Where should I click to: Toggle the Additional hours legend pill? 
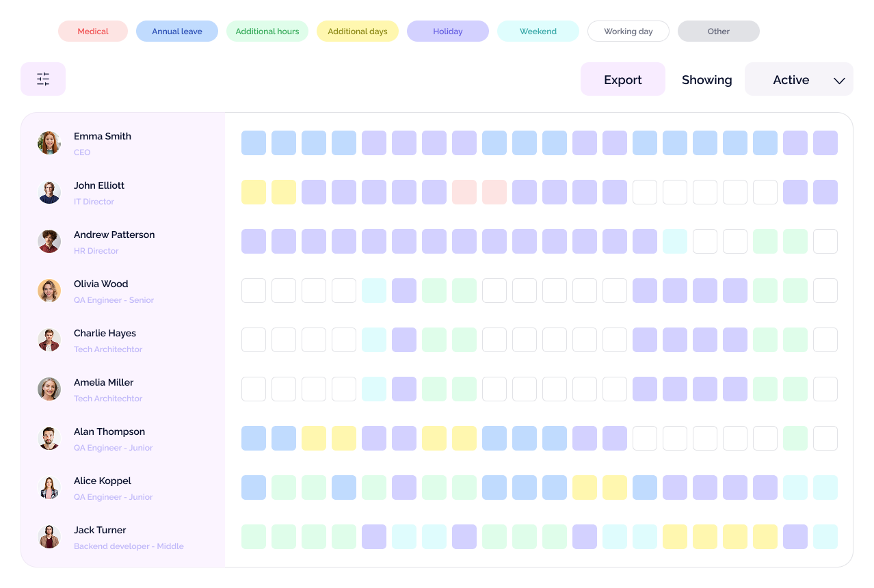tap(267, 31)
